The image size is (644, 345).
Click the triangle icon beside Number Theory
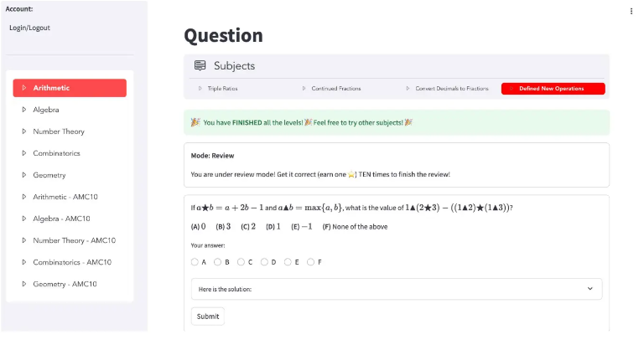(x=24, y=131)
